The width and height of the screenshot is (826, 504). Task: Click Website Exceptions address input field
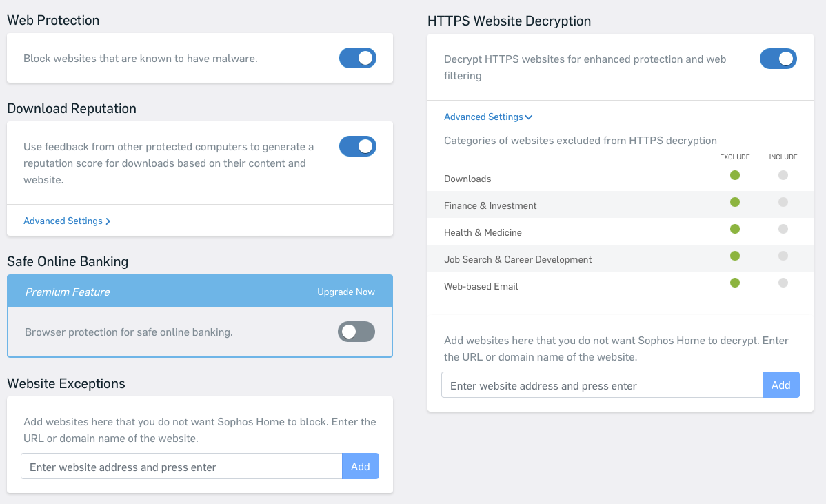(x=181, y=467)
